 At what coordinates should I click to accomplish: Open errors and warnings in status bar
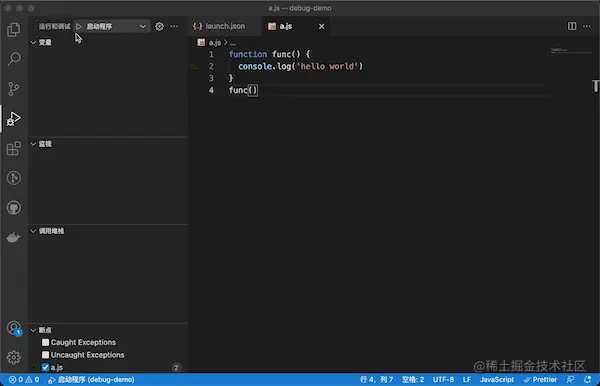pos(24,380)
